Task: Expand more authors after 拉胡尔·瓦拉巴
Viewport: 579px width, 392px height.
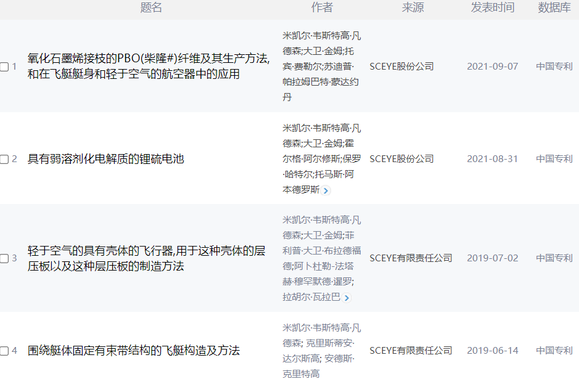Action: click(x=347, y=298)
